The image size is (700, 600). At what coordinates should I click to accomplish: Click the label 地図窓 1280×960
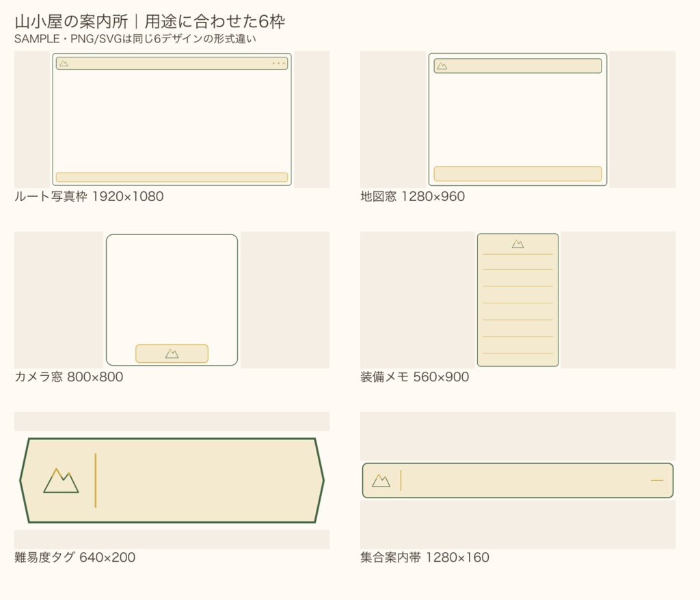pos(412,196)
